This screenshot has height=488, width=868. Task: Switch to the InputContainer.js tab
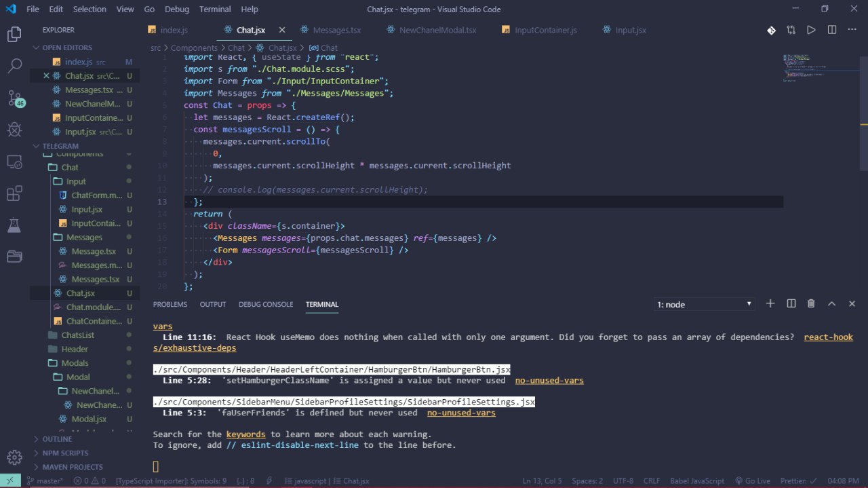click(539, 31)
